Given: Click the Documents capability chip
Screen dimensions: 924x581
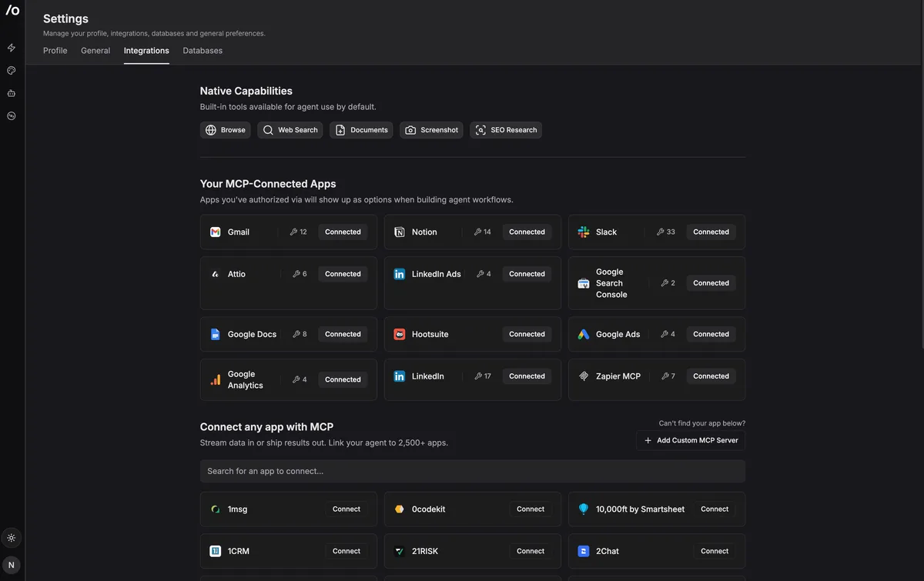Looking at the screenshot, I should tap(361, 130).
